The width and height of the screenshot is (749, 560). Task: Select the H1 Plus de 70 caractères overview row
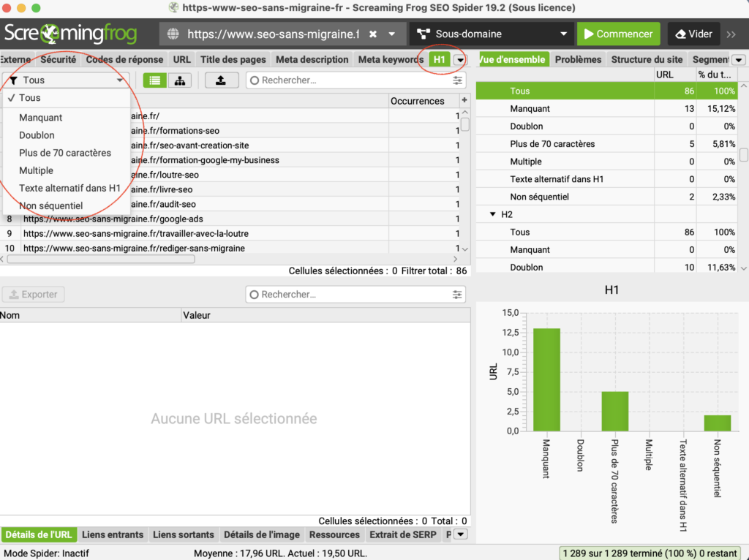click(x=606, y=144)
